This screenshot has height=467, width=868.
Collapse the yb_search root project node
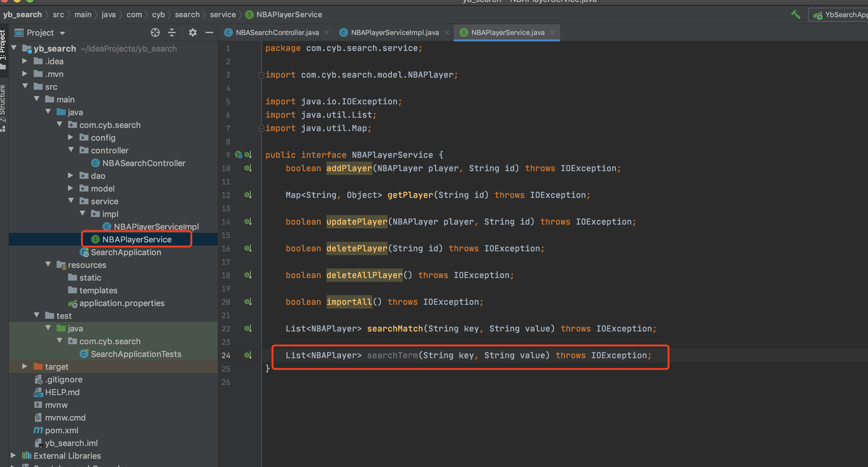click(14, 48)
